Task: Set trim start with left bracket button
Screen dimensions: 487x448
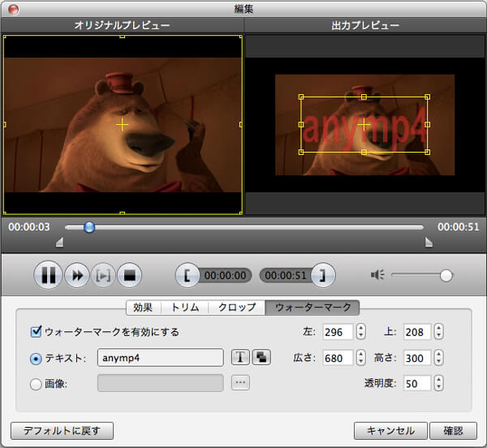Action: [187, 275]
